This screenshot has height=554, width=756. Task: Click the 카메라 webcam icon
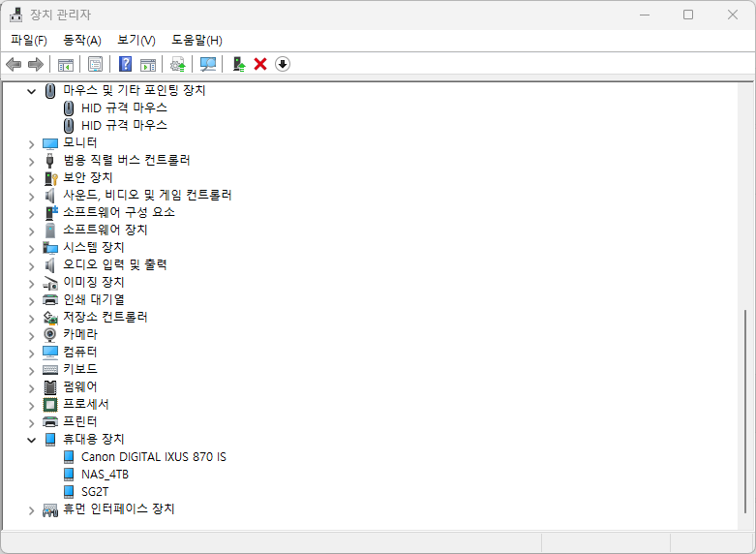pyautogui.click(x=50, y=334)
